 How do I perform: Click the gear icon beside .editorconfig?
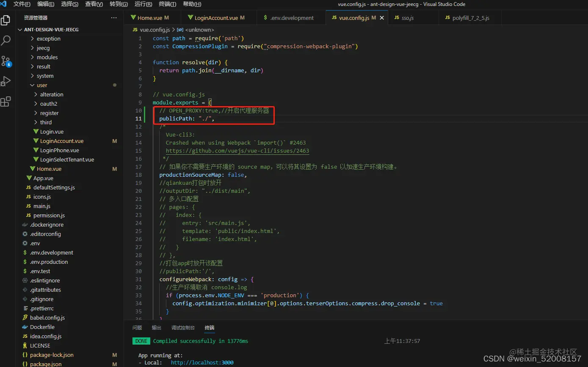[x=25, y=234]
